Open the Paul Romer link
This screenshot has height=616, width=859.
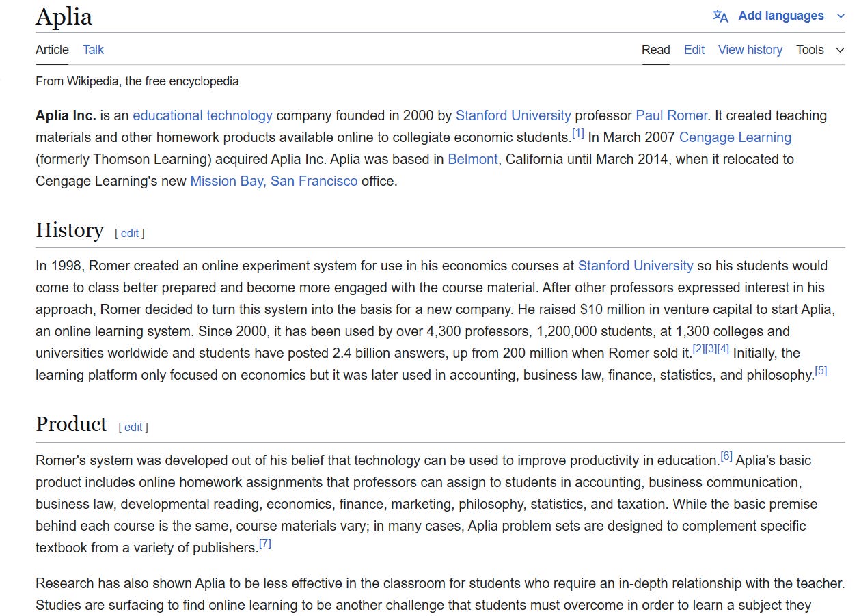click(x=672, y=115)
